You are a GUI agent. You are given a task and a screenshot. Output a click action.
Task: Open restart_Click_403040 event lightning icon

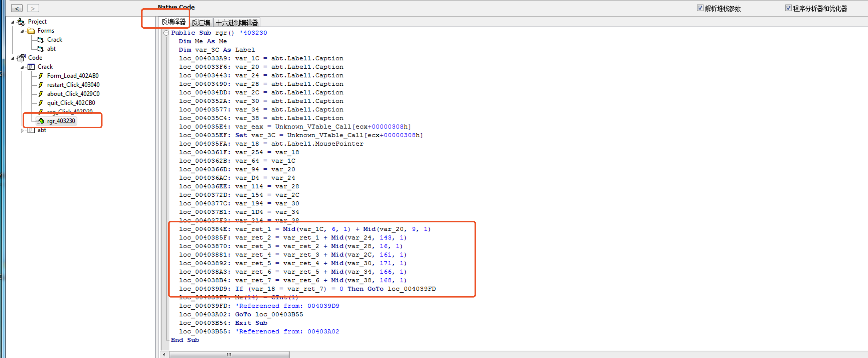click(x=41, y=85)
